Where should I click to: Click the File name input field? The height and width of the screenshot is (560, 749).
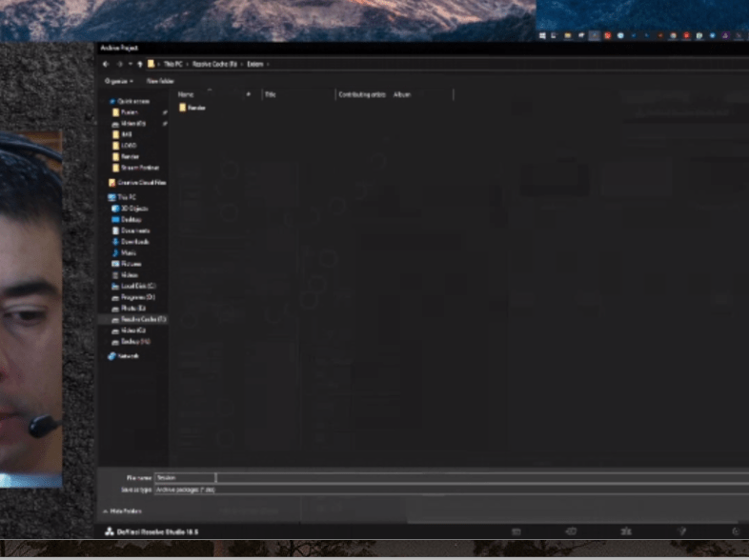coord(452,477)
